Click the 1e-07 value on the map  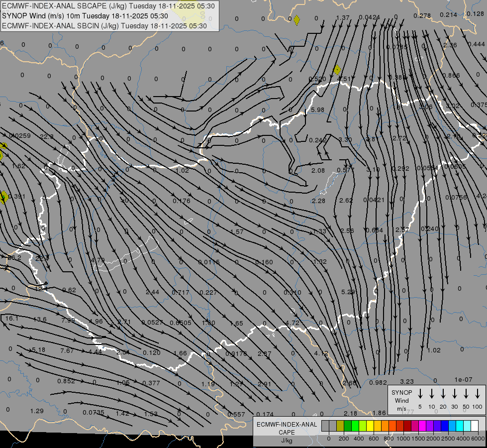click(x=463, y=380)
